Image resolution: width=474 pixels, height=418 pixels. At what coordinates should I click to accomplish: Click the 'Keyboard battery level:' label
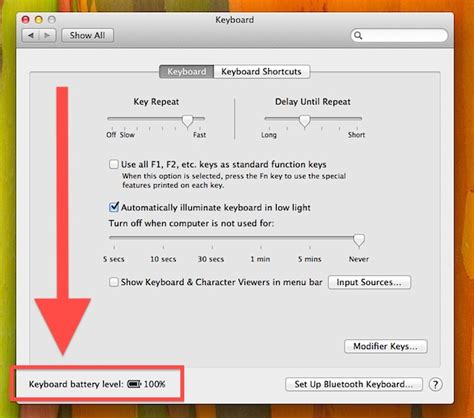tap(76, 384)
